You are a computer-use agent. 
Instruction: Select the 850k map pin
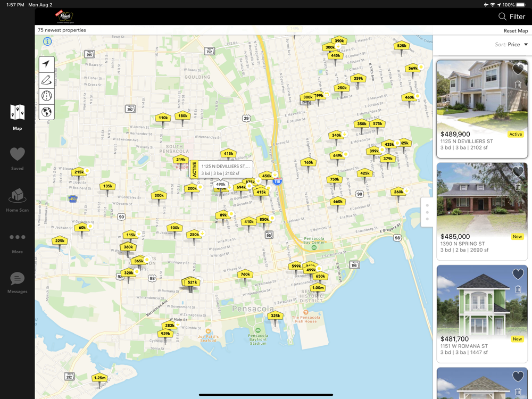click(x=264, y=219)
